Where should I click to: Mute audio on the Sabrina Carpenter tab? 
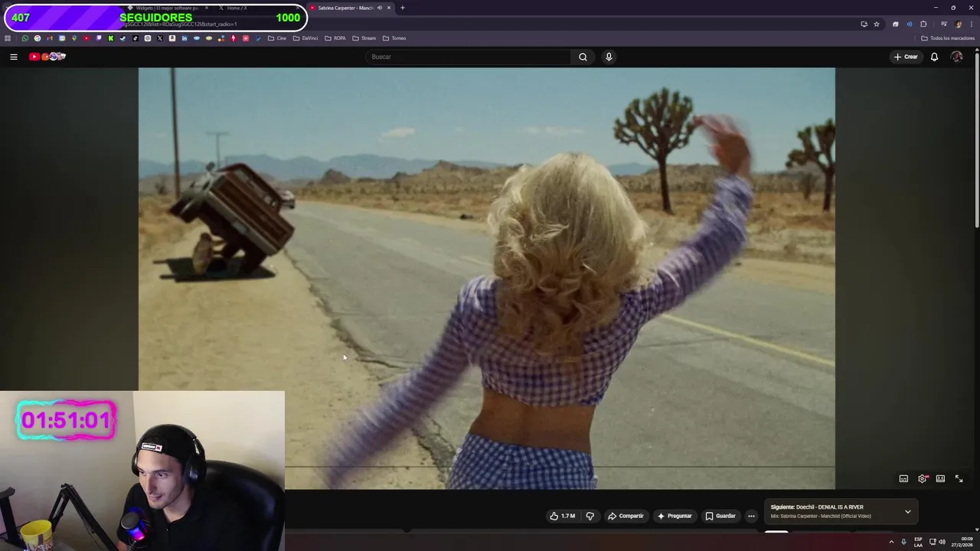380,8
